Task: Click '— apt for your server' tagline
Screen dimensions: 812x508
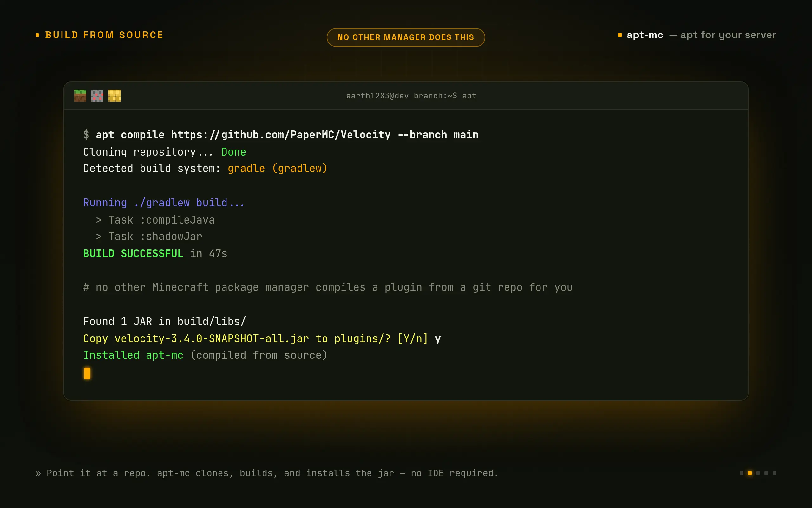Action: point(723,35)
